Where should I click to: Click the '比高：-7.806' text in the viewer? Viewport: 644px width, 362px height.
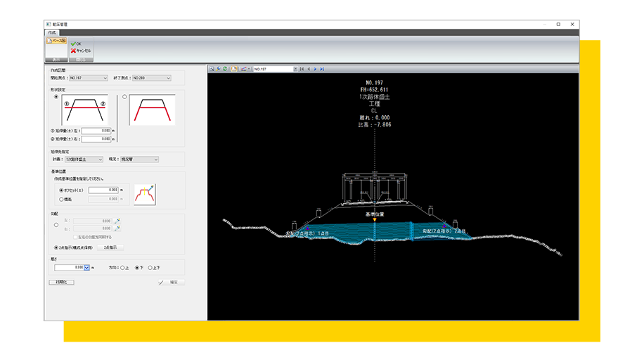click(x=375, y=125)
